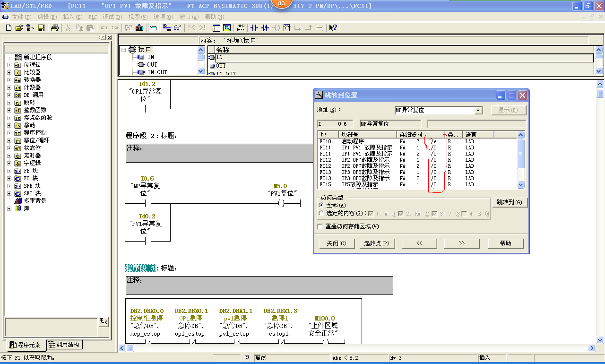Toggle the 1: W checkbox

(x=370, y=213)
